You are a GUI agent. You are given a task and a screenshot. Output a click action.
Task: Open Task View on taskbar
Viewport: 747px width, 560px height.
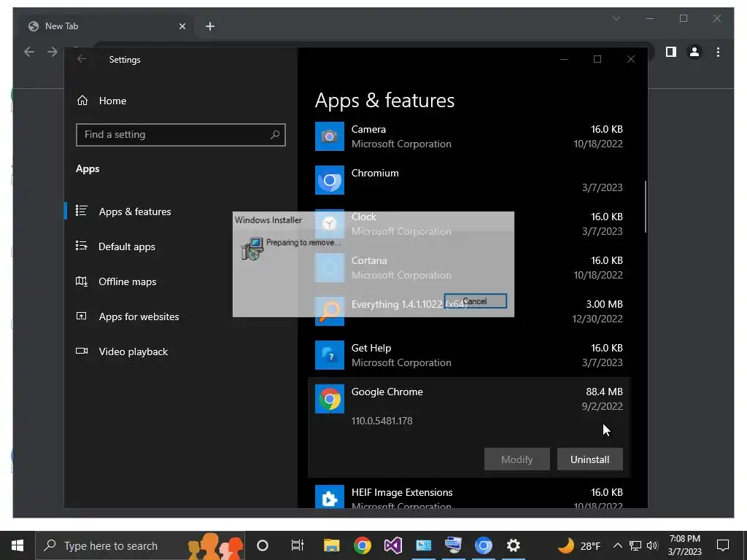(x=298, y=545)
